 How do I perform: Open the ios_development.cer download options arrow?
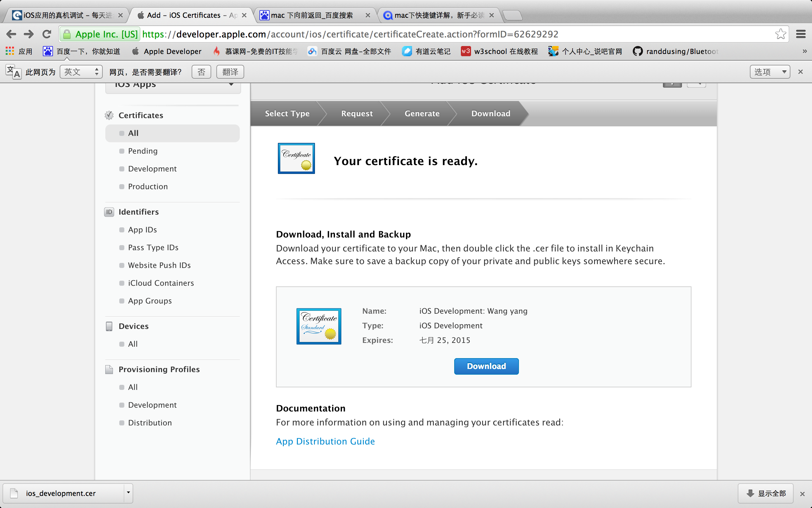(x=128, y=493)
